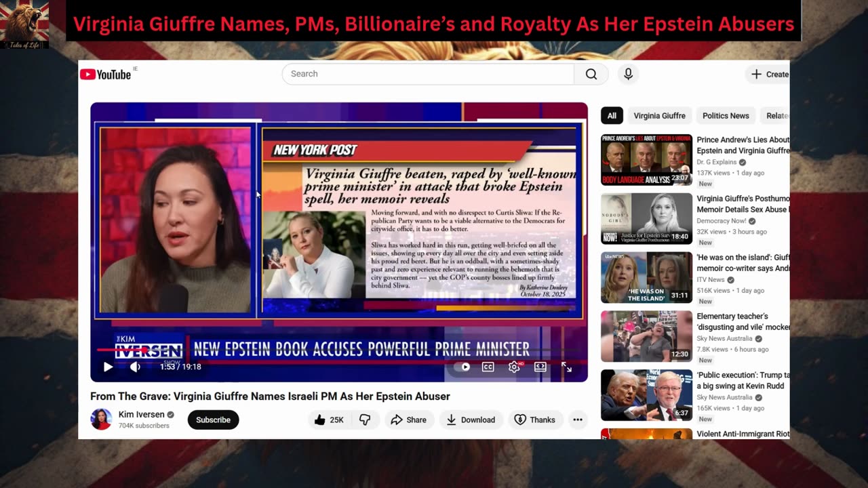Play the video
The image size is (868, 488).
click(108, 367)
